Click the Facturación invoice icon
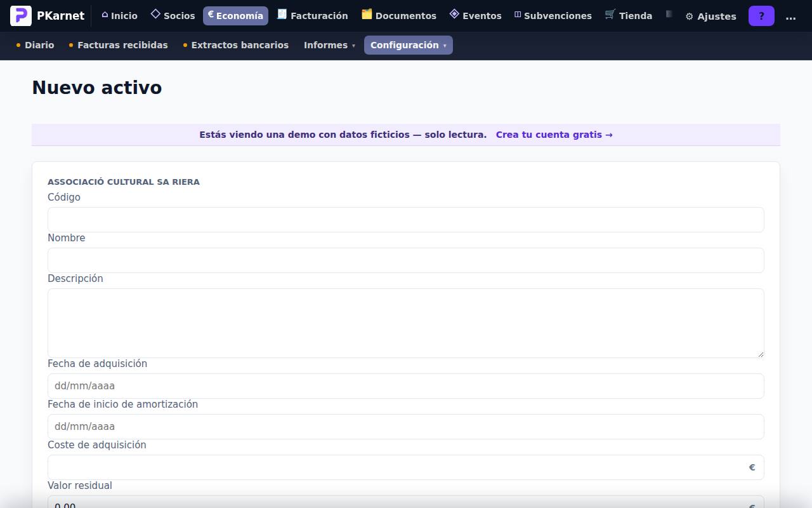 [282, 14]
